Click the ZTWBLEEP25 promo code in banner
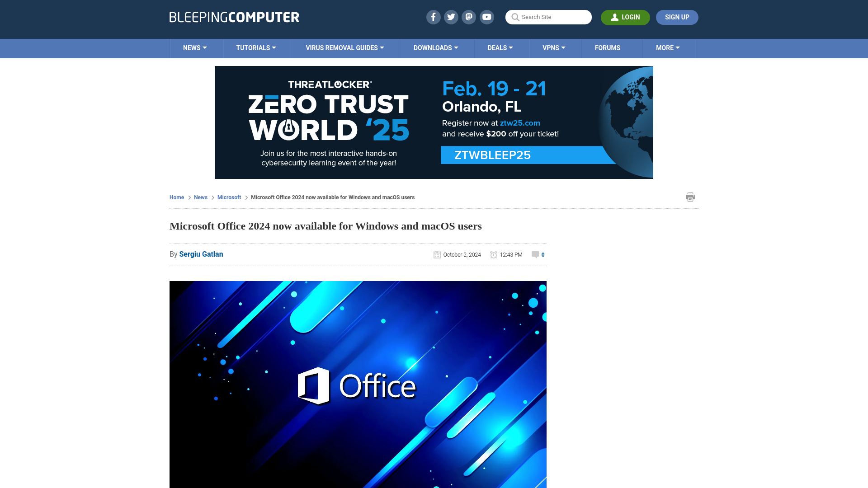Viewport: 868px width, 488px height. click(x=493, y=155)
